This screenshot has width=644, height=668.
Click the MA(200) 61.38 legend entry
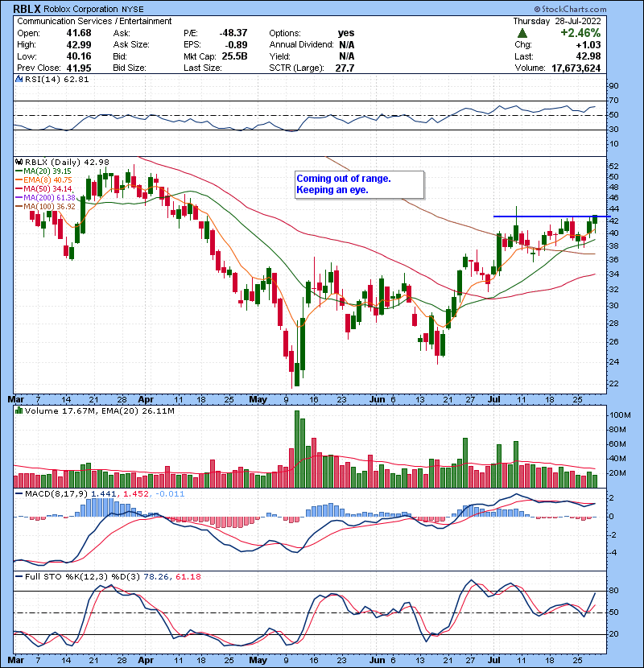click(45, 198)
